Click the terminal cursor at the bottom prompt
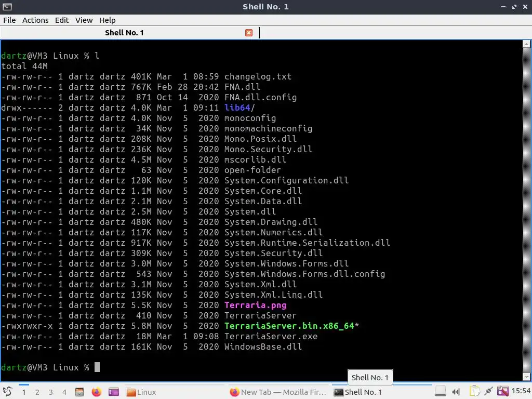The image size is (532, 399). point(97,367)
